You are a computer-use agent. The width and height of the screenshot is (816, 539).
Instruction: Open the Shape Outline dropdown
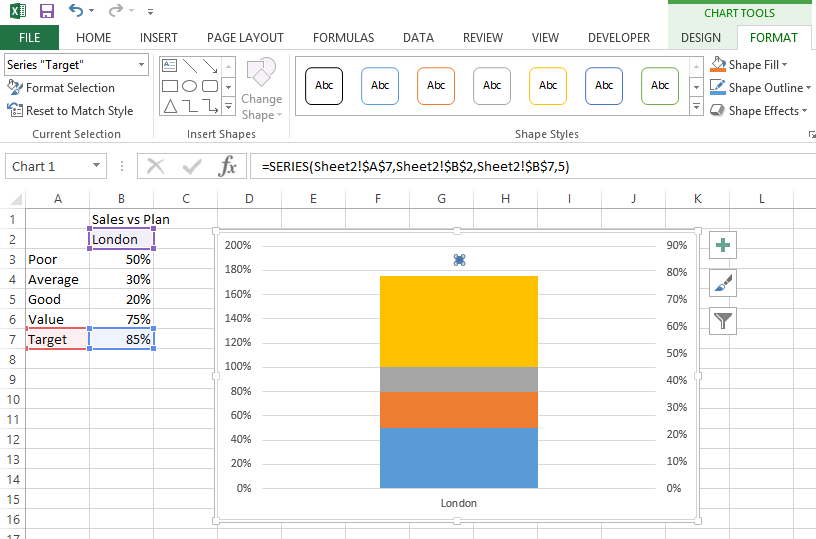(808, 88)
